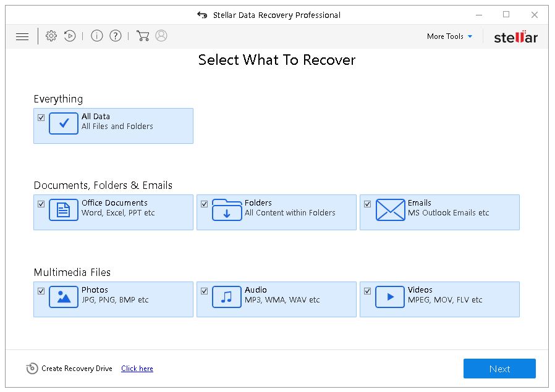Click the Emails envelope icon

[390, 210]
